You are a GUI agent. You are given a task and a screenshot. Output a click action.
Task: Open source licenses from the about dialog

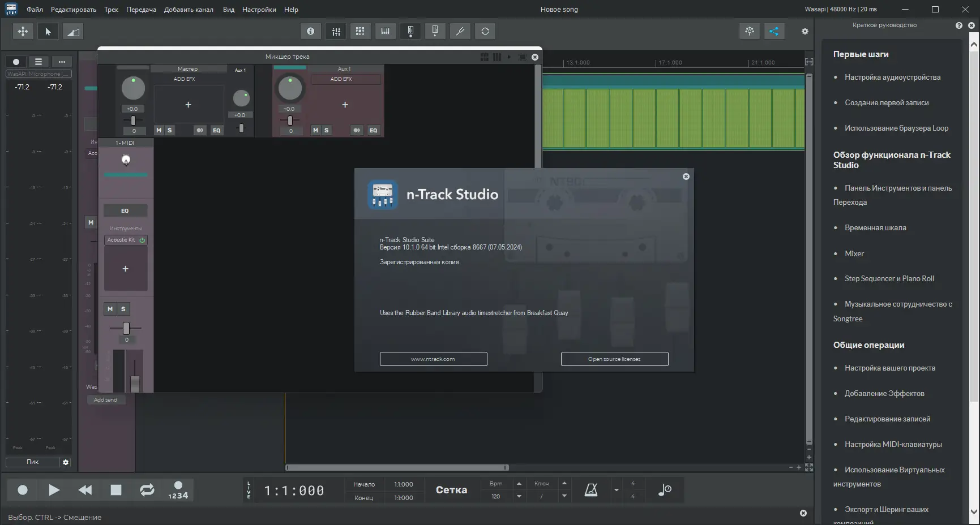point(614,359)
